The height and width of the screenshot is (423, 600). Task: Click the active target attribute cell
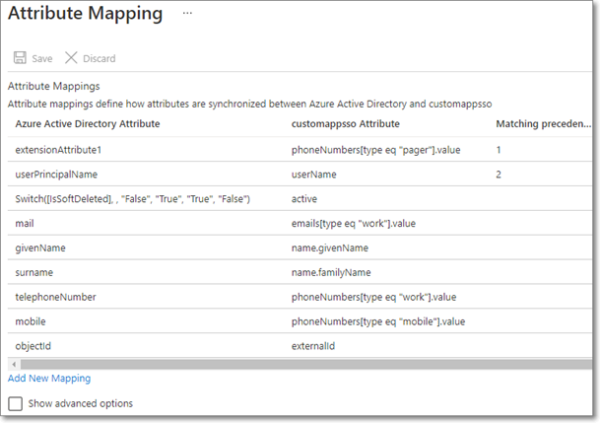pyautogui.click(x=304, y=199)
